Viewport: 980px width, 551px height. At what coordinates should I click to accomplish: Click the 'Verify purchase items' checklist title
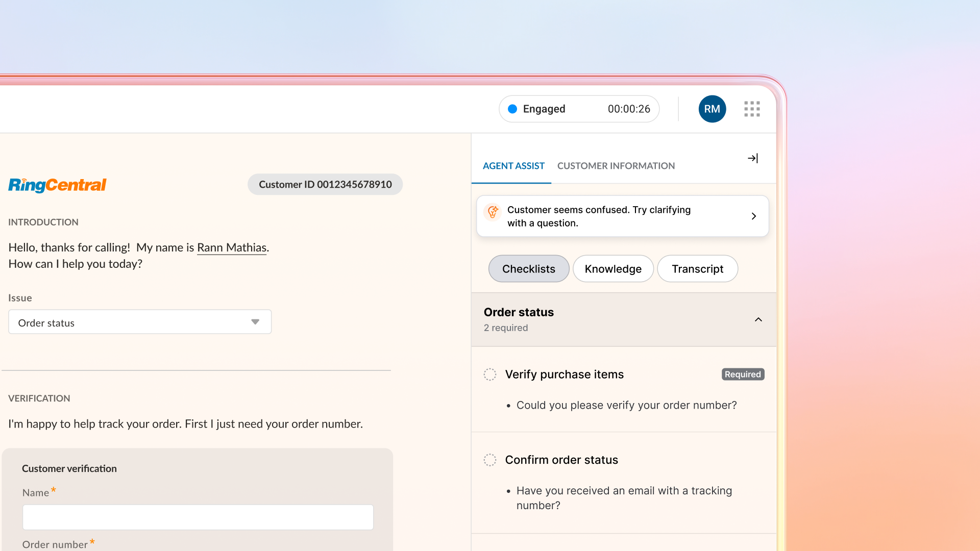point(565,374)
